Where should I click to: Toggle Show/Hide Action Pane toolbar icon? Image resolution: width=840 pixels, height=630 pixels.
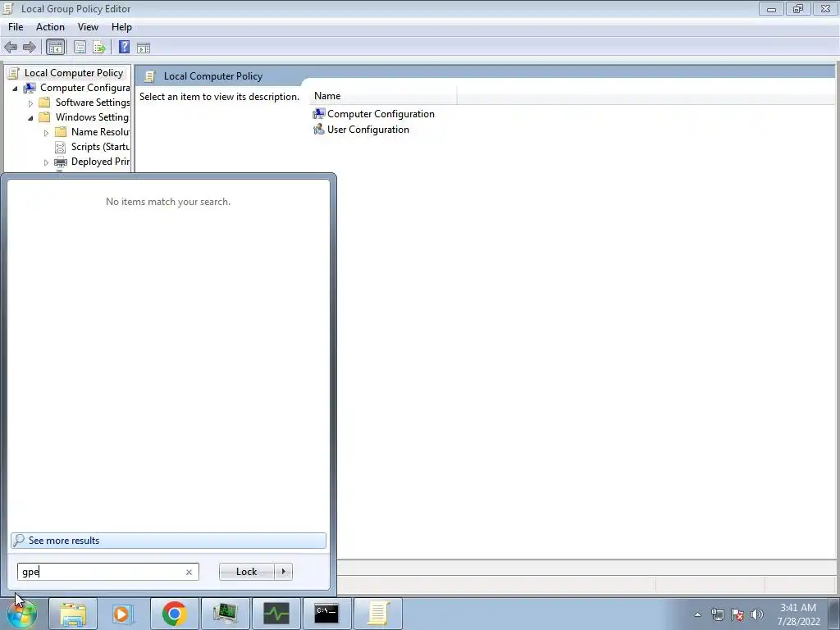(144, 48)
